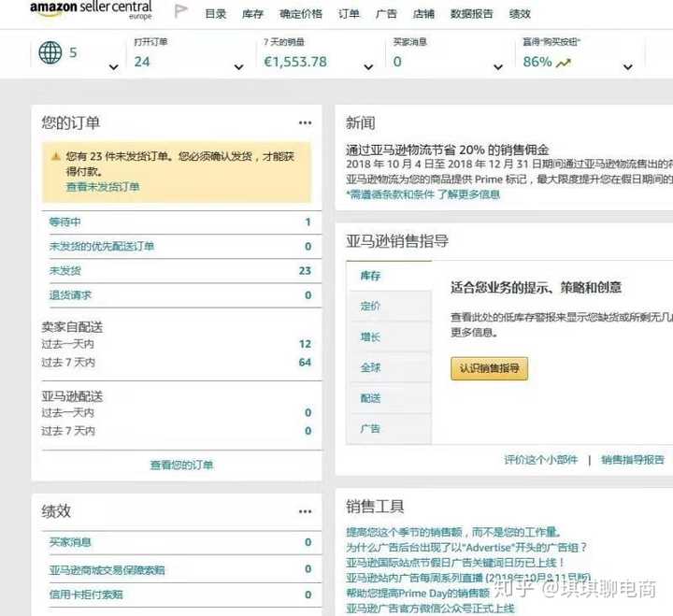Click the news headline about 20% 销售佣金
The image size is (673, 616).
[448, 150]
